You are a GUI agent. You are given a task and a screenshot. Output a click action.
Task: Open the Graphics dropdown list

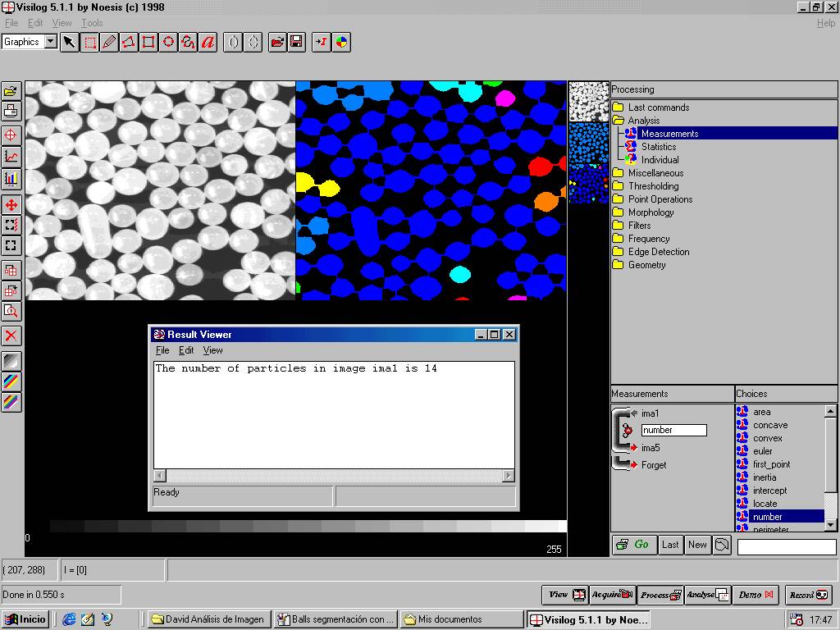click(50, 42)
